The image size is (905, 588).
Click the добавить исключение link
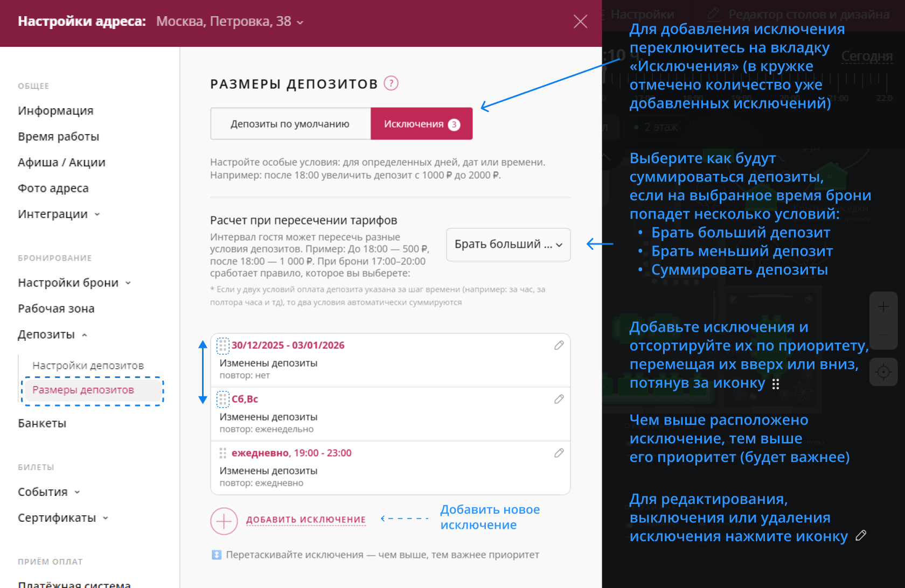point(306,520)
